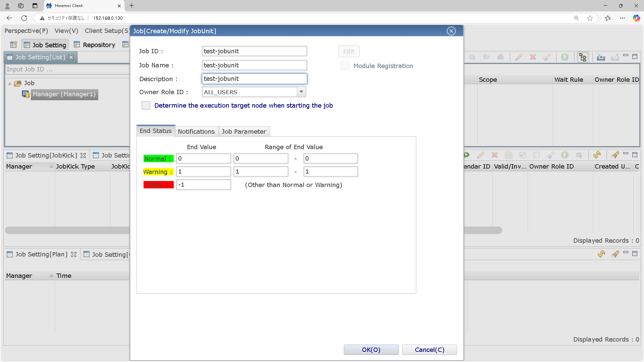644x362 pixels.
Task: Enable determine execution target node checkbox
Action: tap(146, 106)
